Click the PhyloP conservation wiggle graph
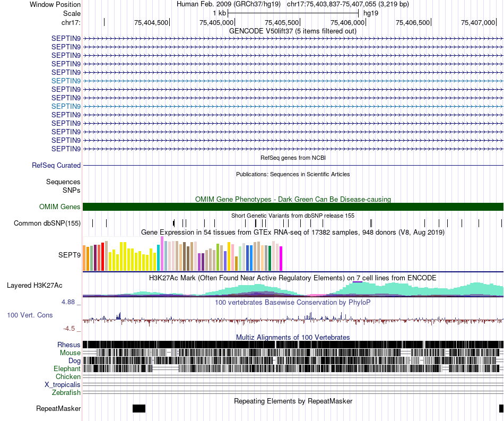 (293, 320)
